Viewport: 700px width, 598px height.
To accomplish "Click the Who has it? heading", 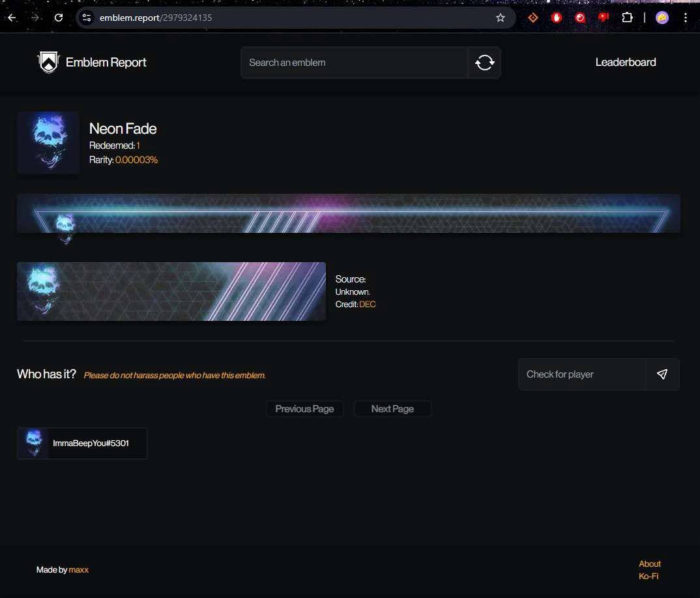I will click(46, 374).
